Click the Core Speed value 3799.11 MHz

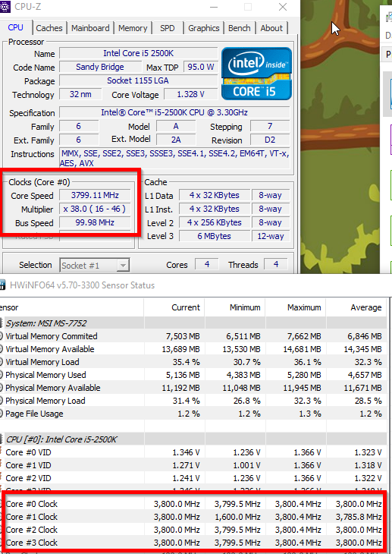coord(95,195)
